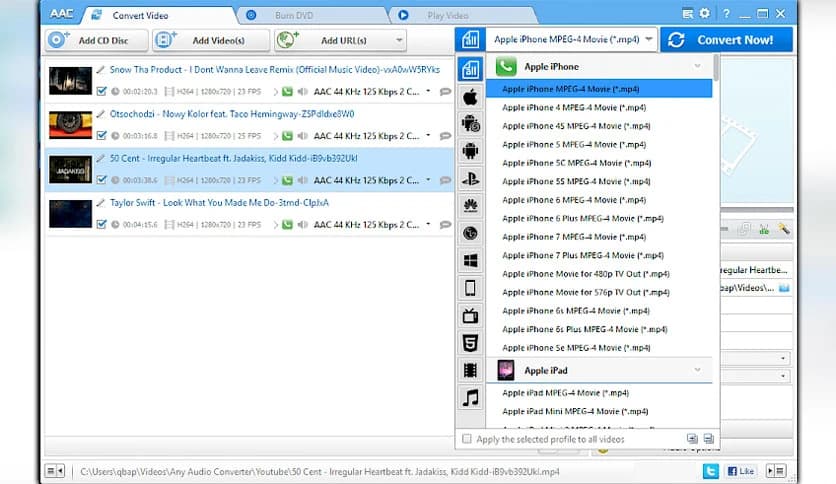Select the Apple category icon in sidebar
The image size is (836, 484).
tap(470, 97)
